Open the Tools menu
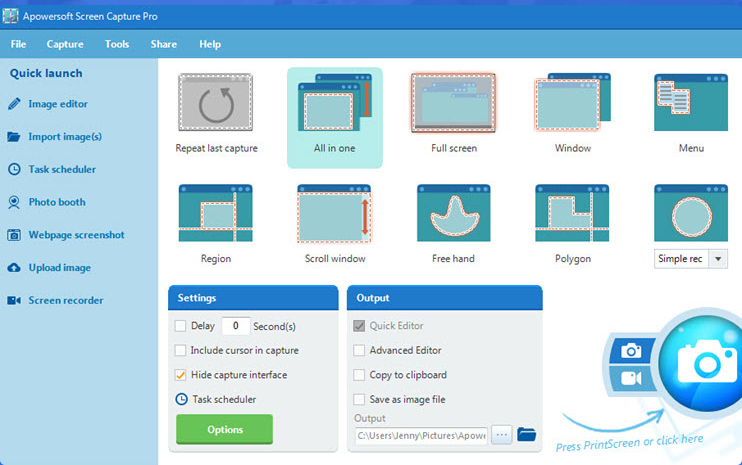The height and width of the screenshot is (465, 742). [117, 44]
